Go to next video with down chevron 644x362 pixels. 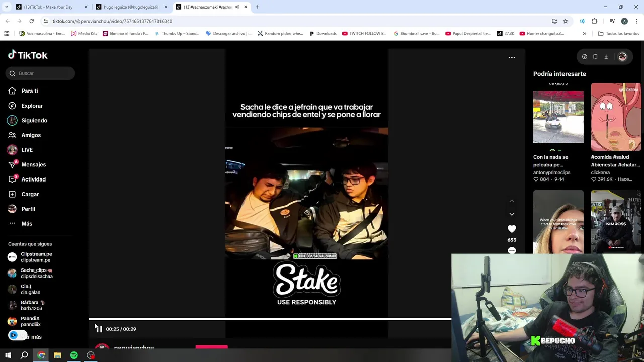coord(512,214)
